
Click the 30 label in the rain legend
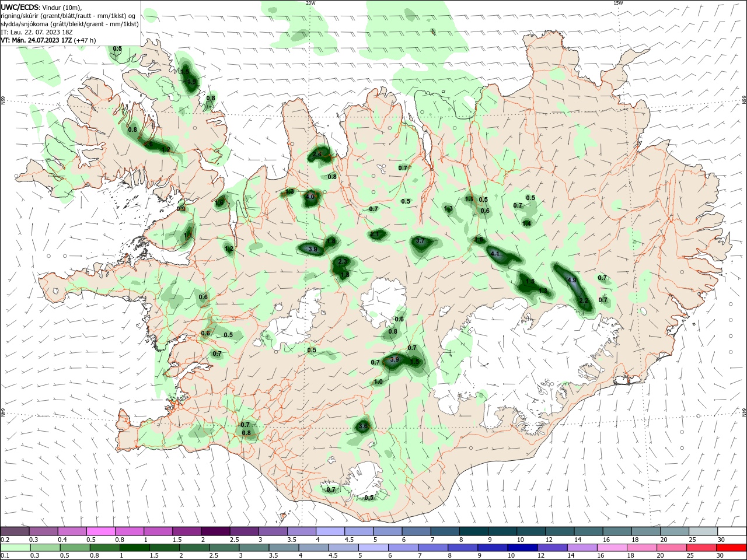coord(721,555)
